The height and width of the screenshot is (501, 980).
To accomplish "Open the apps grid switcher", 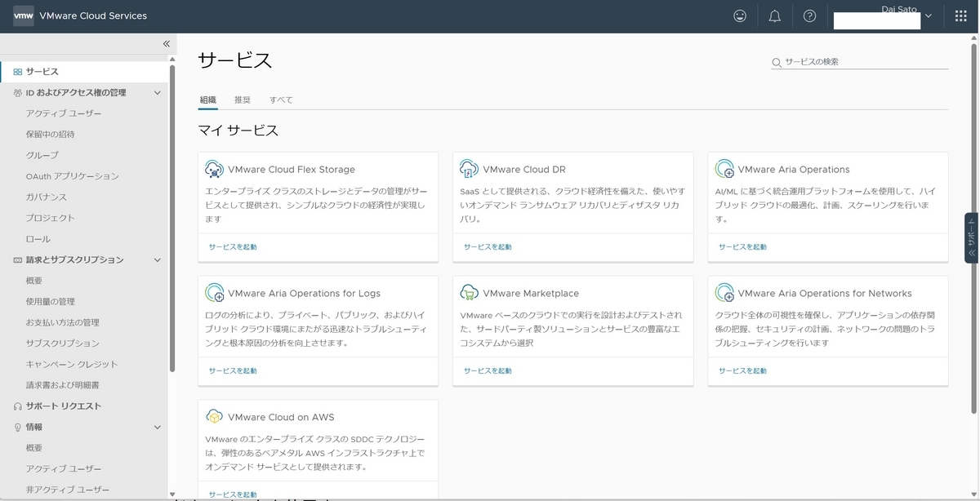I will click(x=960, y=16).
